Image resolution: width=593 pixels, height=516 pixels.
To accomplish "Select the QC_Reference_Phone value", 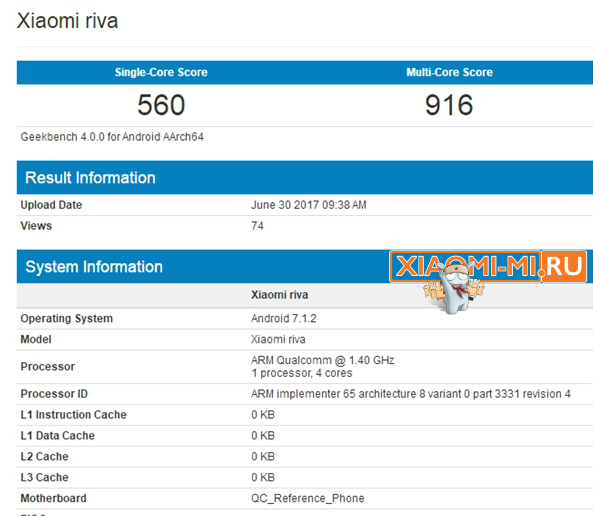I will 307,498.
